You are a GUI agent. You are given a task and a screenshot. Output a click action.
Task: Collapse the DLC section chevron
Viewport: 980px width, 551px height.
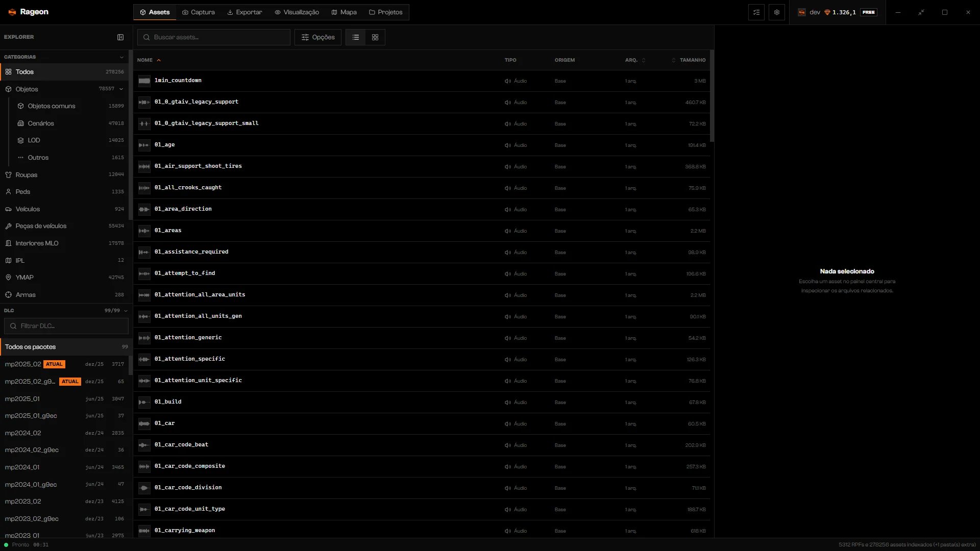coord(126,311)
